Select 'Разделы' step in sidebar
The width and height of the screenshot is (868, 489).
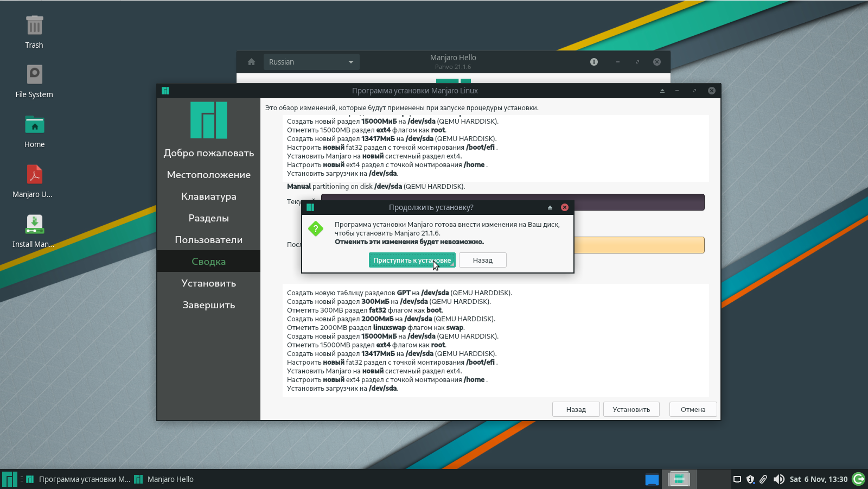tap(209, 218)
